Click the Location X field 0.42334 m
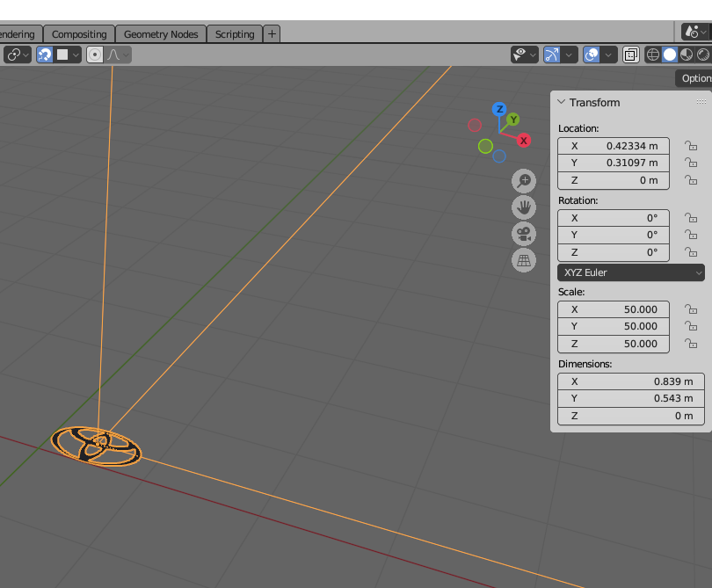This screenshot has width=712, height=588. (614, 146)
